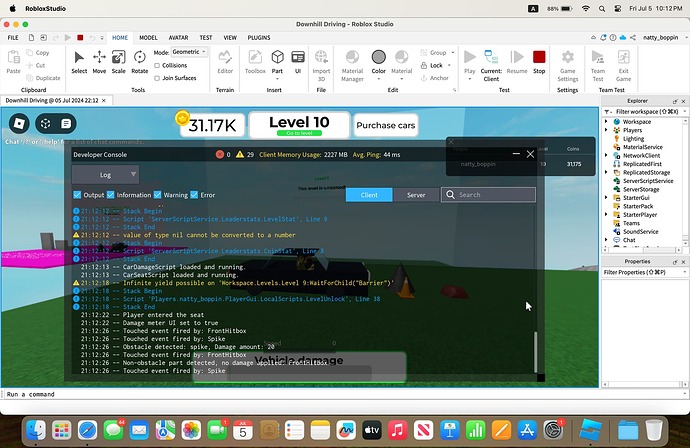Switch to the VIEW ribbon tab
Viewport: 690px width, 448px height.
coord(230,38)
